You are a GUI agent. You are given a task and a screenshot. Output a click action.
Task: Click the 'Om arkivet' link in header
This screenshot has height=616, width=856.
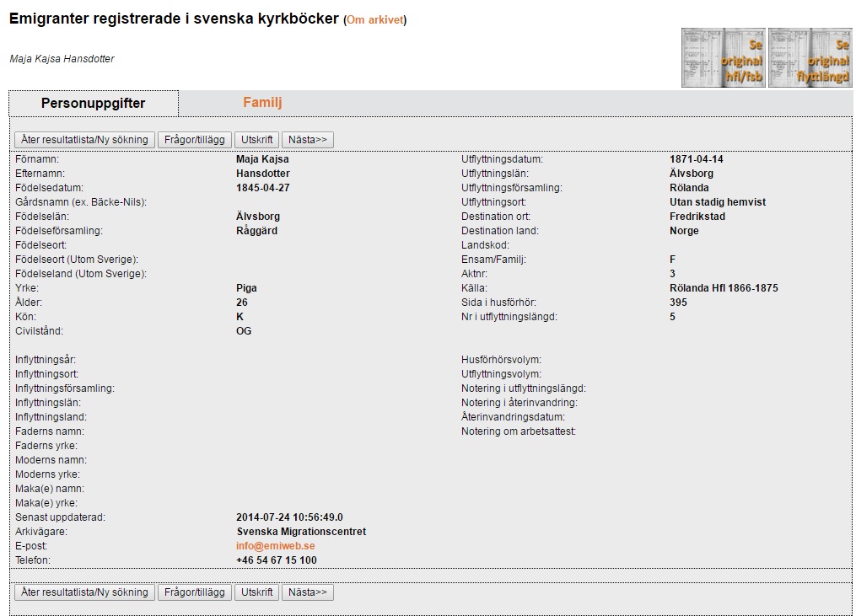pos(374,20)
